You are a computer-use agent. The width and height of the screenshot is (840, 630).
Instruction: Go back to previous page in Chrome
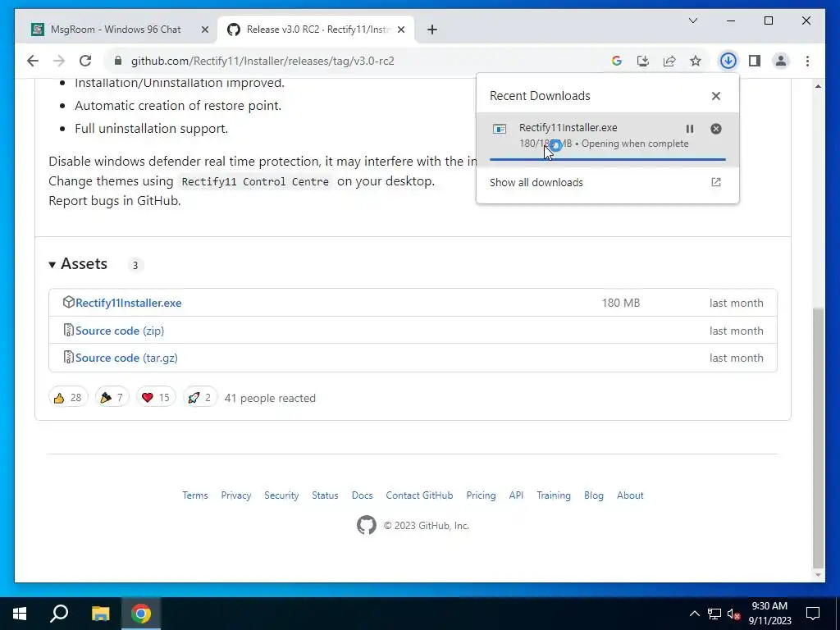[33, 61]
